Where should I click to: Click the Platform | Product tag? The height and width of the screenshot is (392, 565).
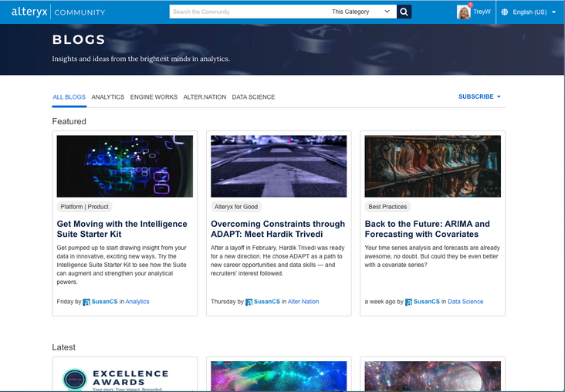[x=84, y=207]
